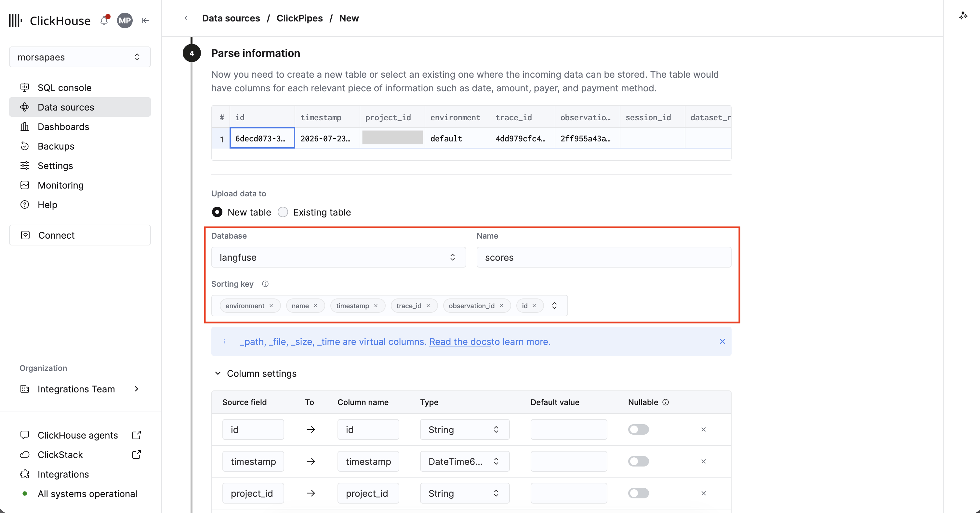Image resolution: width=980 pixels, height=513 pixels.
Task: Open ClickHouse agents link
Action: point(78,435)
